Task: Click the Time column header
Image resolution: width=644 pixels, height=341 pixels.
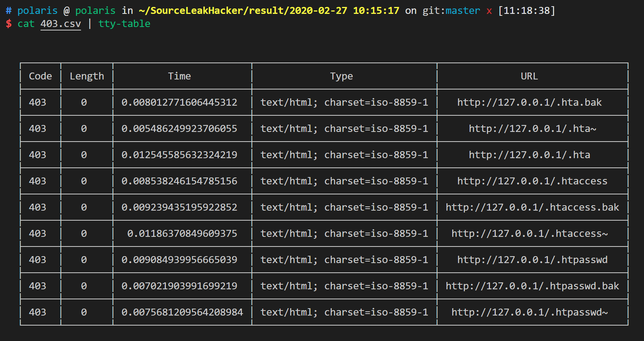Action: pyautogui.click(x=179, y=76)
